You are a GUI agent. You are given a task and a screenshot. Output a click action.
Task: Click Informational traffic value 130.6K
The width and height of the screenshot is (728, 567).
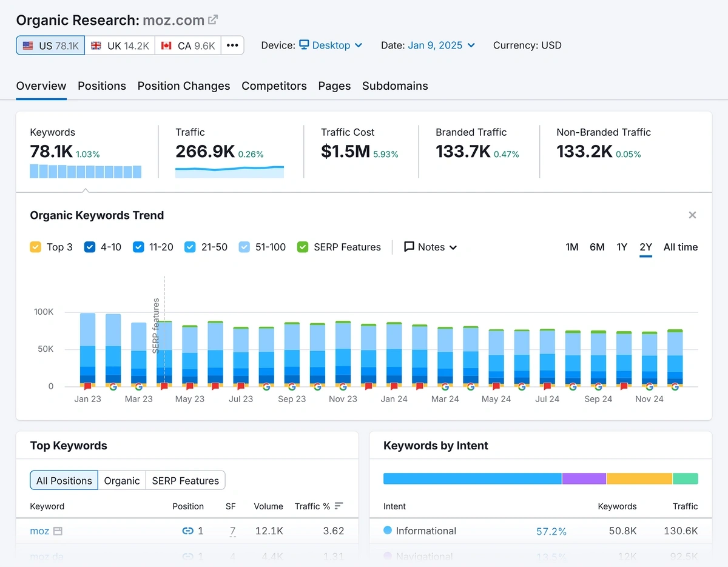[681, 531]
